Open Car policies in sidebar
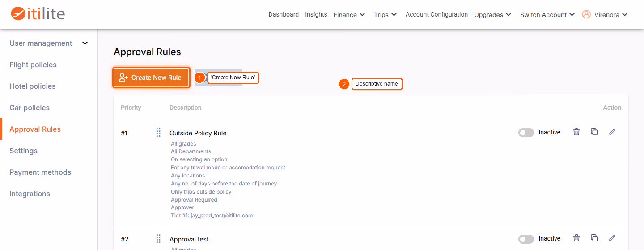Image resolution: width=644 pixels, height=250 pixels. (30, 108)
